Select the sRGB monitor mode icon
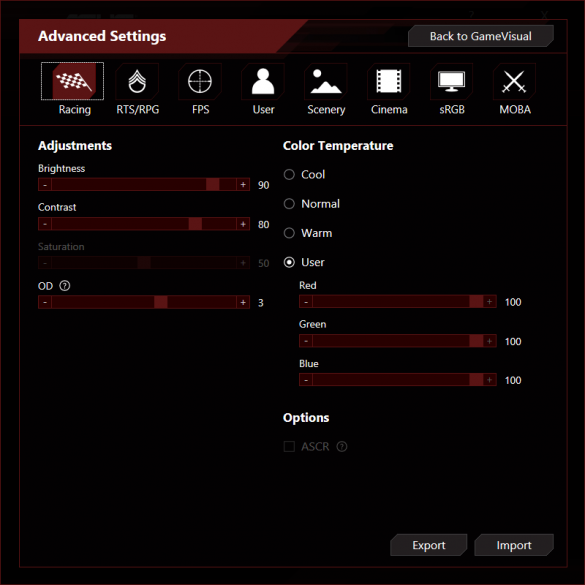The height and width of the screenshot is (585, 585). (x=451, y=81)
